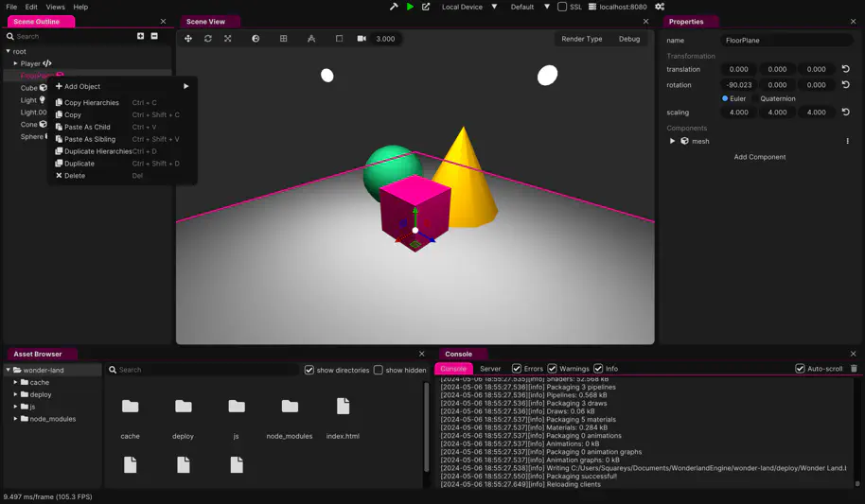Clear the console with trash icon
Viewport: 865px width, 504px height.
coord(854,369)
